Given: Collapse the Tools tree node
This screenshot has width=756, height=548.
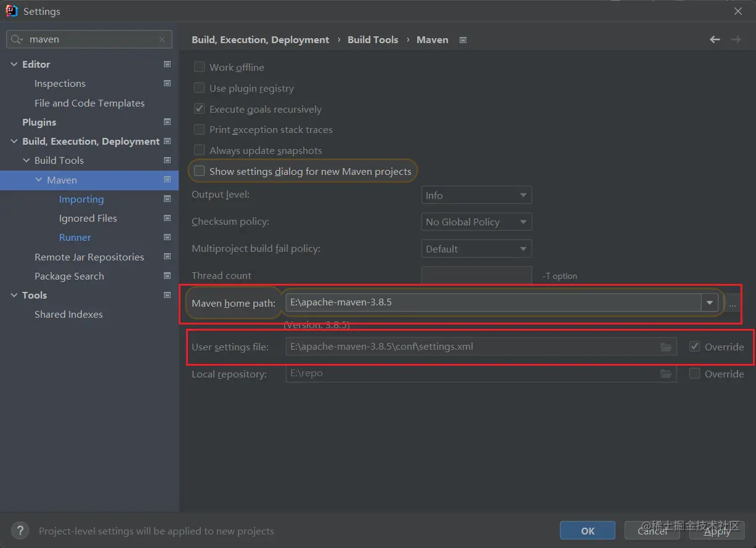Looking at the screenshot, I should pyautogui.click(x=14, y=295).
